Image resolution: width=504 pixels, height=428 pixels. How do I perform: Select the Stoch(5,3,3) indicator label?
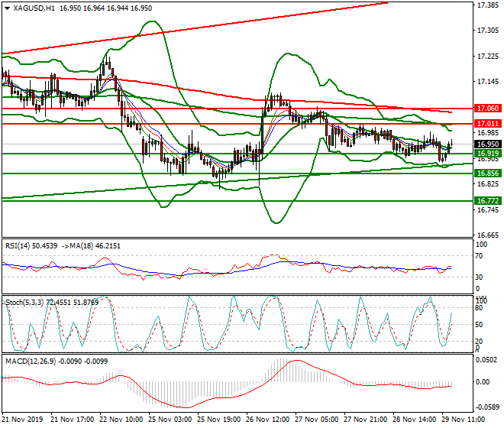click(x=24, y=303)
